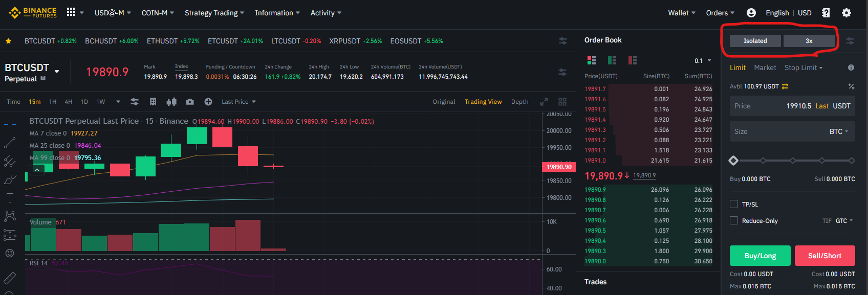
Task: Open order form preferences sliders icon
Action: point(850,41)
